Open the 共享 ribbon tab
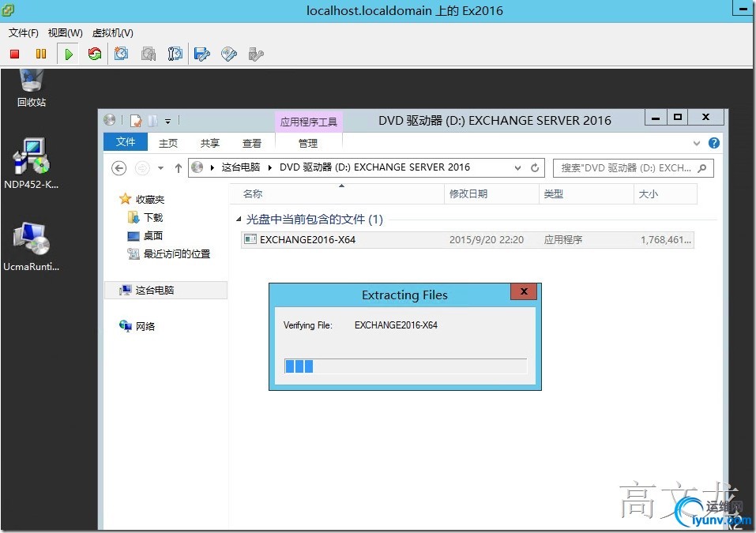This screenshot has height=533, width=756. (x=210, y=143)
